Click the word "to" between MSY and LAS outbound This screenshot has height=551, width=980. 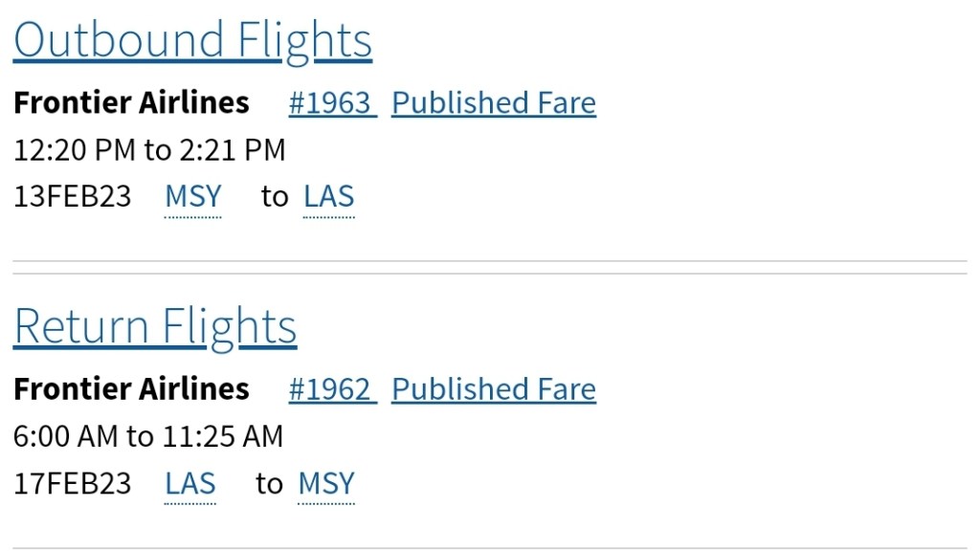[275, 197]
